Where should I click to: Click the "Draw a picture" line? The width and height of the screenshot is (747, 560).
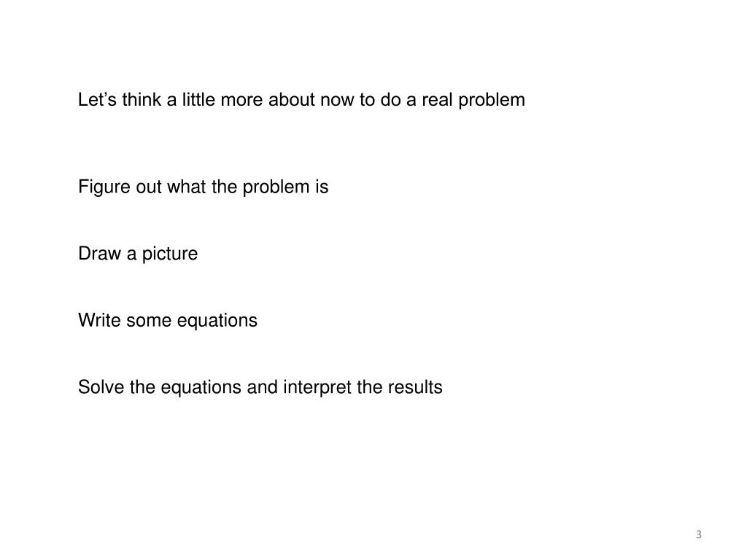pos(138,254)
